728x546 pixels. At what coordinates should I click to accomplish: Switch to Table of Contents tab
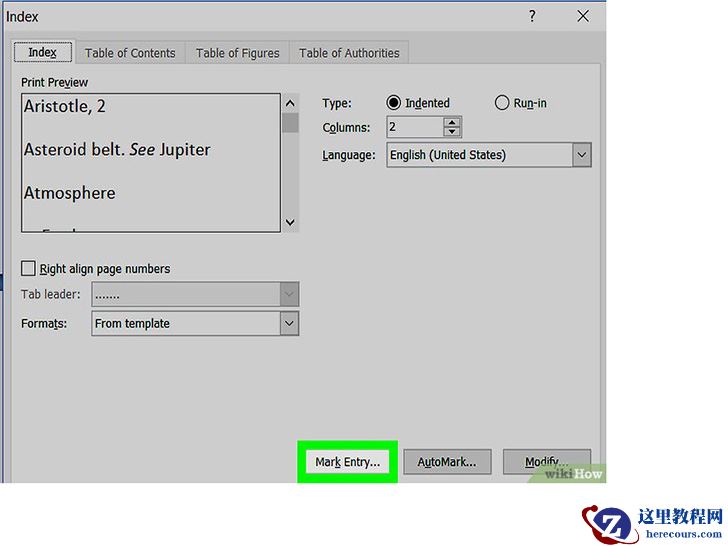click(130, 53)
